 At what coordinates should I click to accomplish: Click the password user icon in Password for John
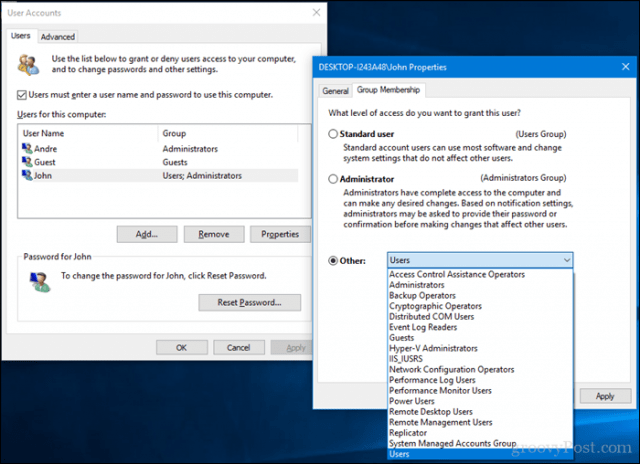coord(40,282)
